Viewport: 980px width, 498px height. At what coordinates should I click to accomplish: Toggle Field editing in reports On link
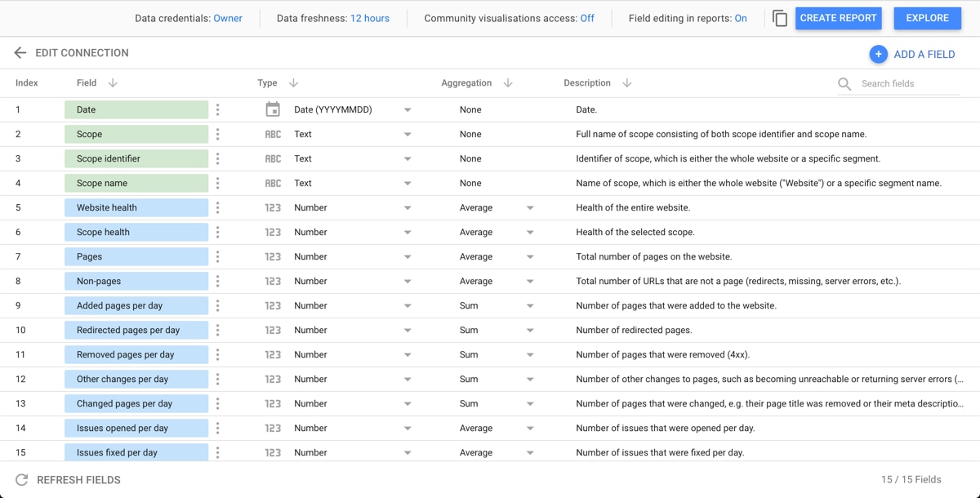click(x=741, y=18)
